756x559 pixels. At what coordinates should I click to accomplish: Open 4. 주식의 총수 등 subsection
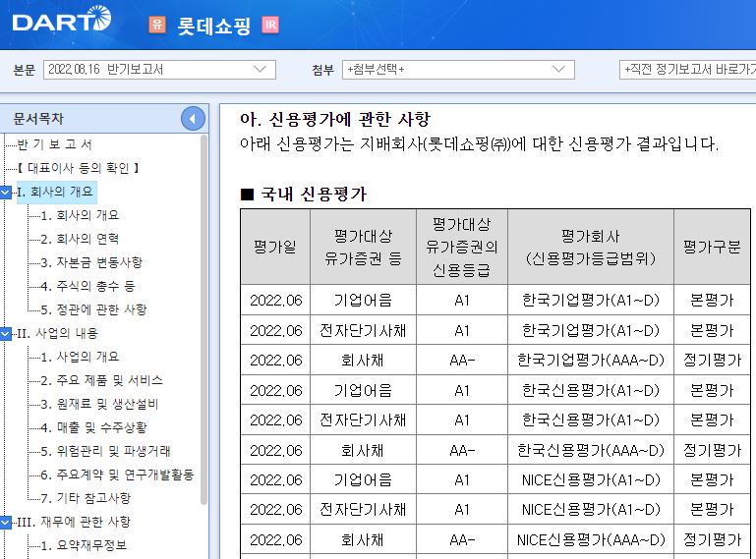coord(87,286)
